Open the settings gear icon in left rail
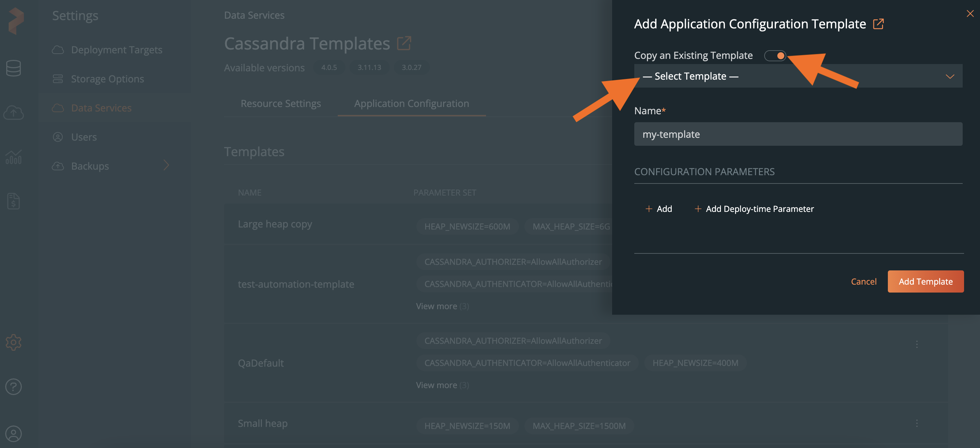 point(14,342)
